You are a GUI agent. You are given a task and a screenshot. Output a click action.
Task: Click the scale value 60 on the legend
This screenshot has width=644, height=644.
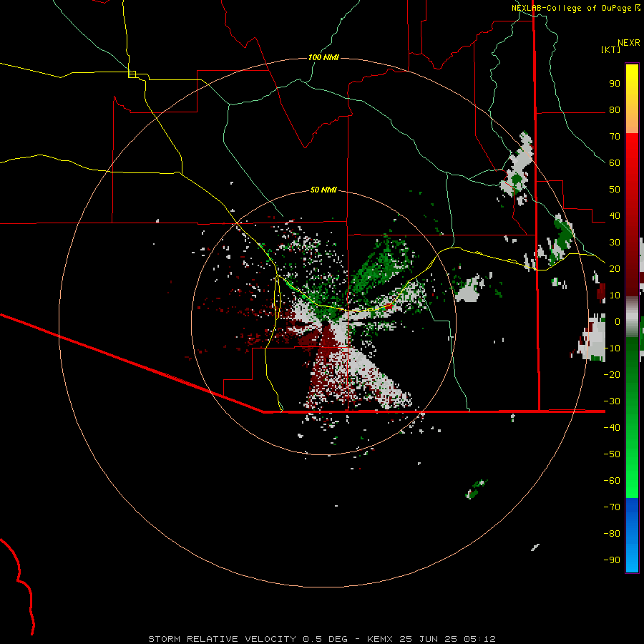[615, 163]
